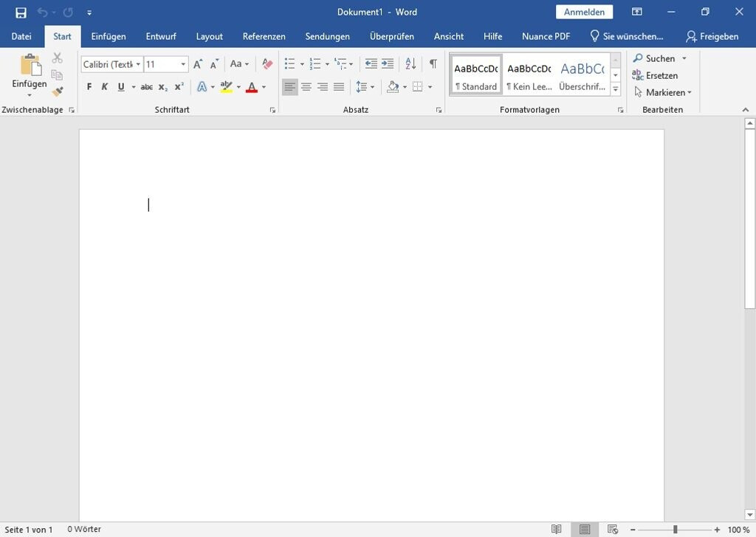Screen dimensions: 756x537
Task: Click the Format Painter brush icon
Action: click(57, 91)
